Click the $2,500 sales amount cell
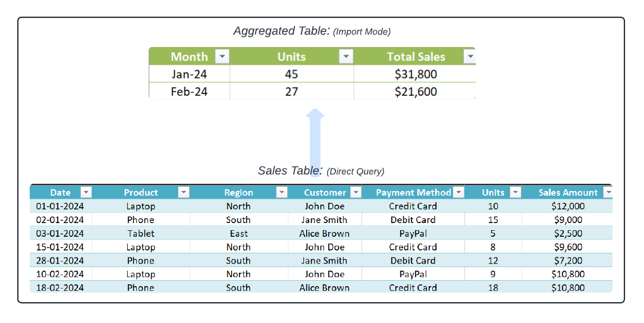Image resolution: width=644 pixels, height=323 pixels. (568, 233)
